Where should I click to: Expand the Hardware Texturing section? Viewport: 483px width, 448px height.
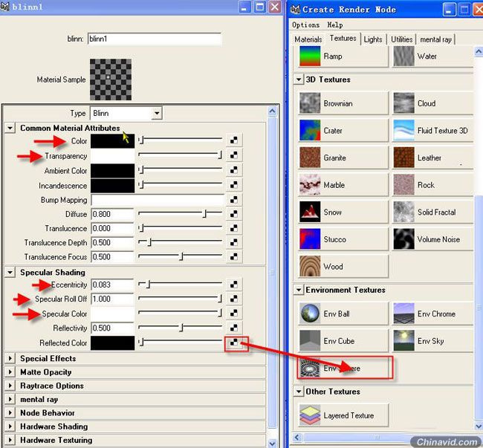[10, 440]
